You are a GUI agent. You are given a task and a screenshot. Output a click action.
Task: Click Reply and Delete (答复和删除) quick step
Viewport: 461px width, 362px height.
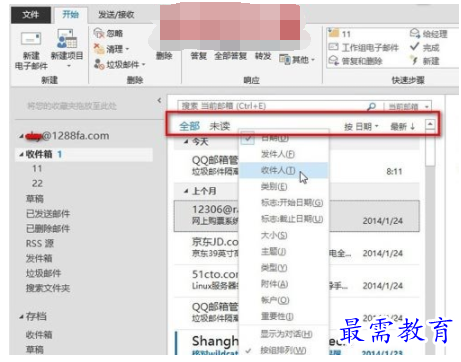(x=356, y=61)
